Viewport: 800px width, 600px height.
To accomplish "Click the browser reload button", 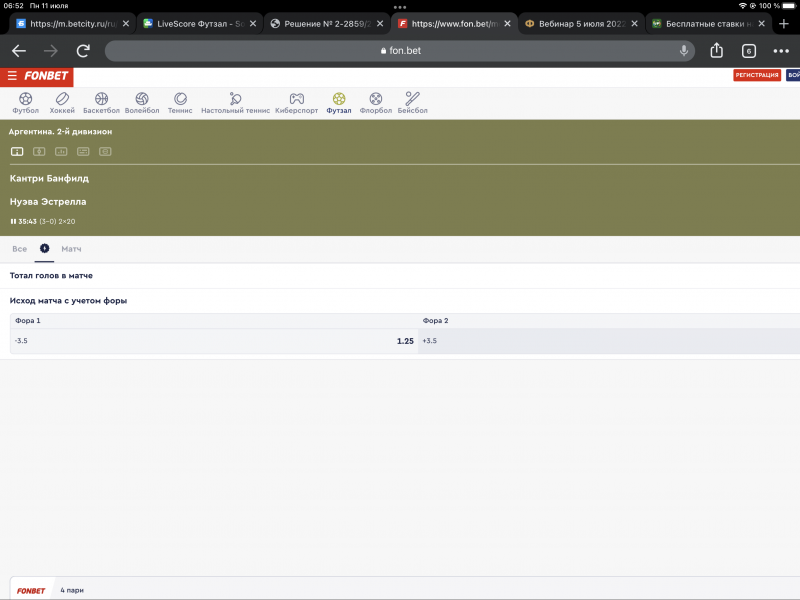I will [x=83, y=51].
